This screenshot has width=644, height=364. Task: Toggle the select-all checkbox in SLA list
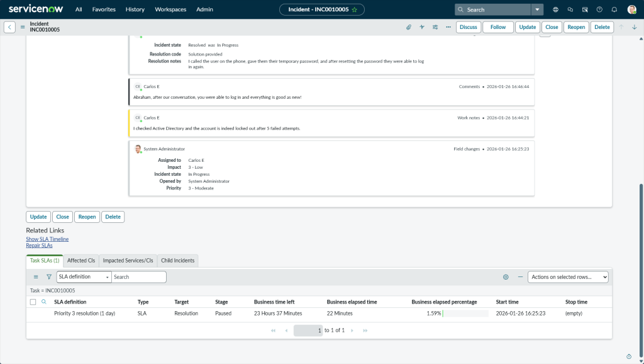(33, 302)
